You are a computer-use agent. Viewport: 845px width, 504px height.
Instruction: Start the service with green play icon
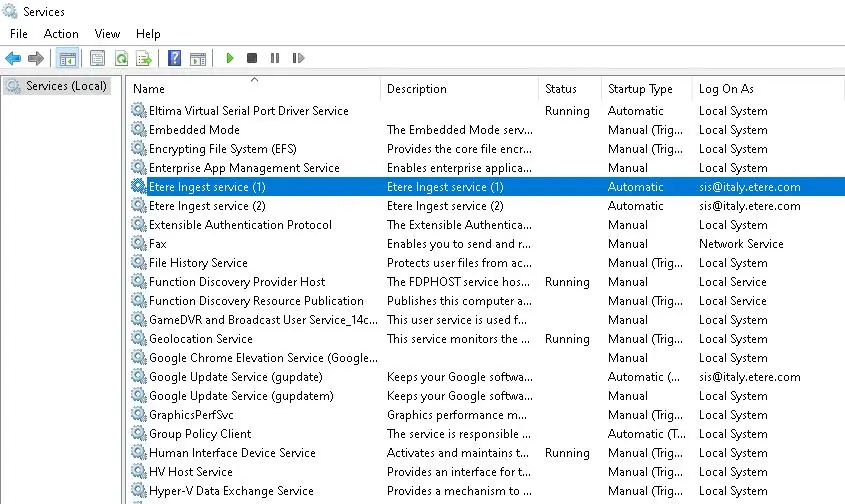[x=230, y=59]
